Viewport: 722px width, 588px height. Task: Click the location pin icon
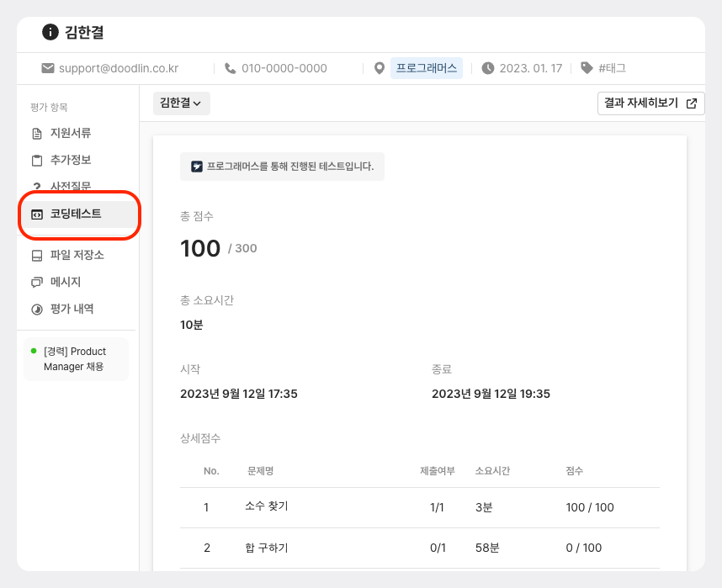[x=380, y=68]
